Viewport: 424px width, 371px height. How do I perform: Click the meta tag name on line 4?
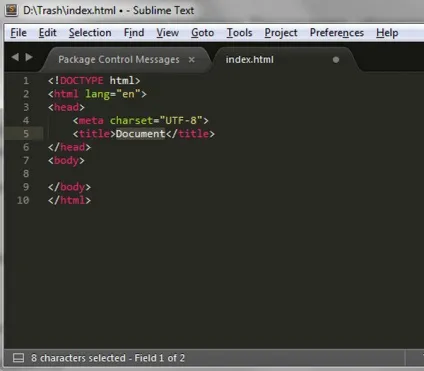(91, 121)
